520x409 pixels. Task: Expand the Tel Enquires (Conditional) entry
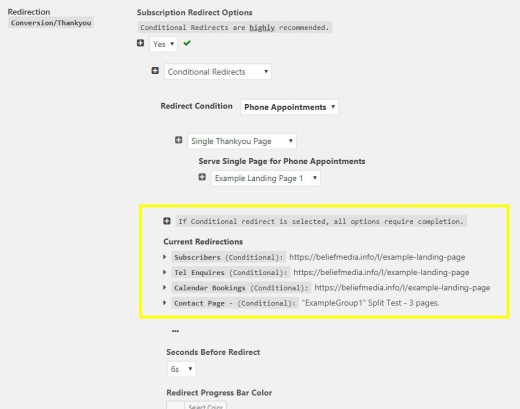tap(165, 272)
